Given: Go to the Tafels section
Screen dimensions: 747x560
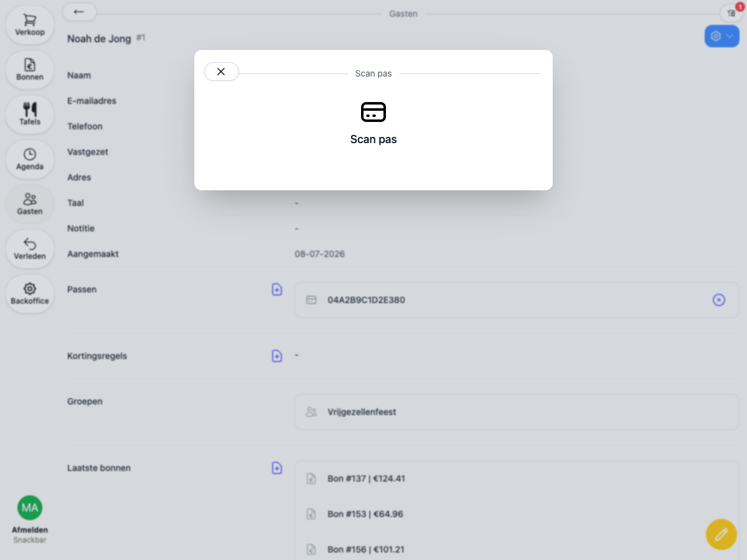Looking at the screenshot, I should (30, 114).
